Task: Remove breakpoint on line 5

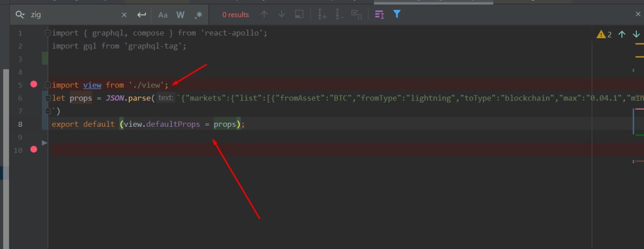Action: [x=34, y=85]
